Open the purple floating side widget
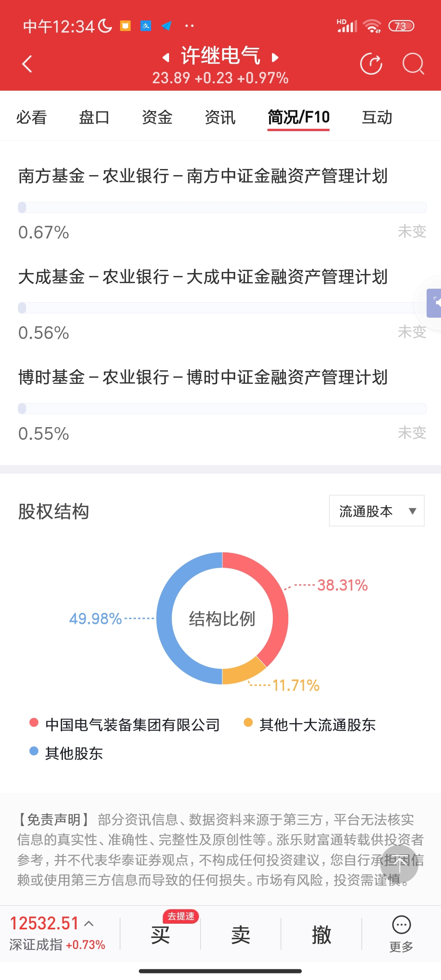441x980 pixels. (434, 303)
